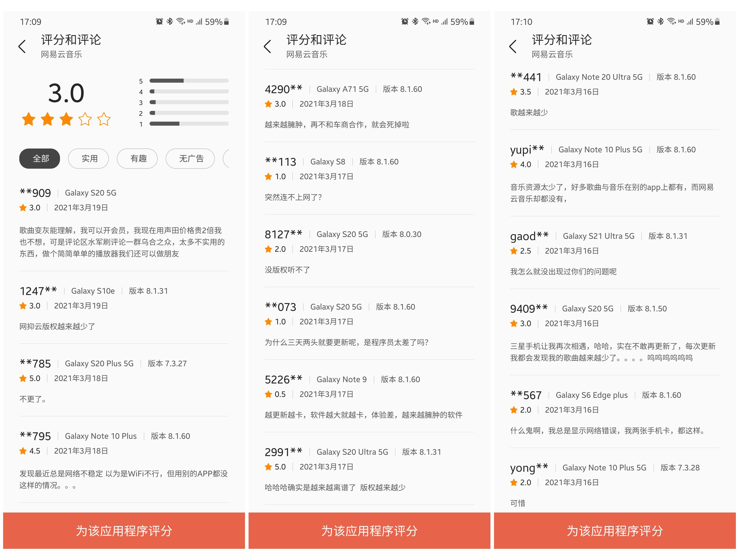
Task: Tap review text 不更了。
Action: tap(33, 399)
